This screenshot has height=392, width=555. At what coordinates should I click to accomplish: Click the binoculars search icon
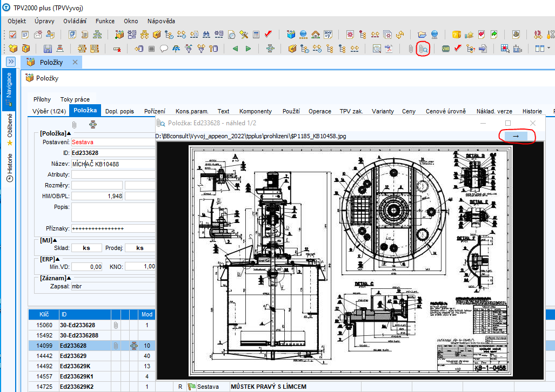tap(206, 35)
